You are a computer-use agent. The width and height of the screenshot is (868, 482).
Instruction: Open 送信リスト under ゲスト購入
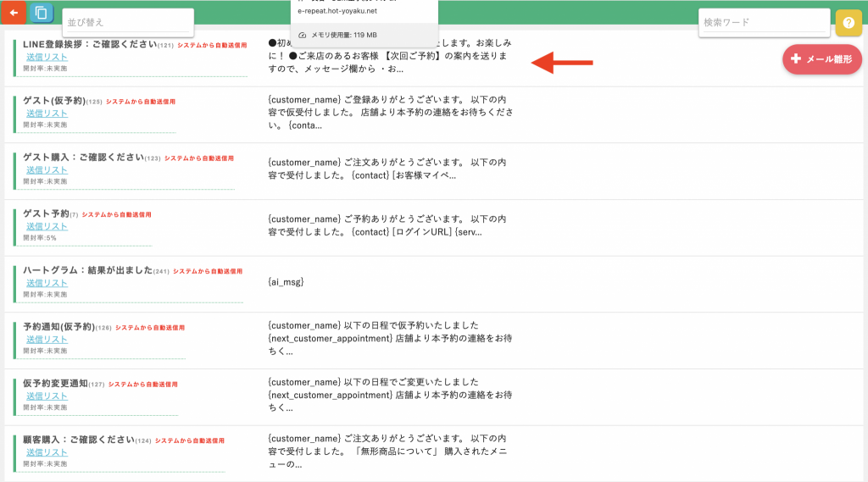47,170
